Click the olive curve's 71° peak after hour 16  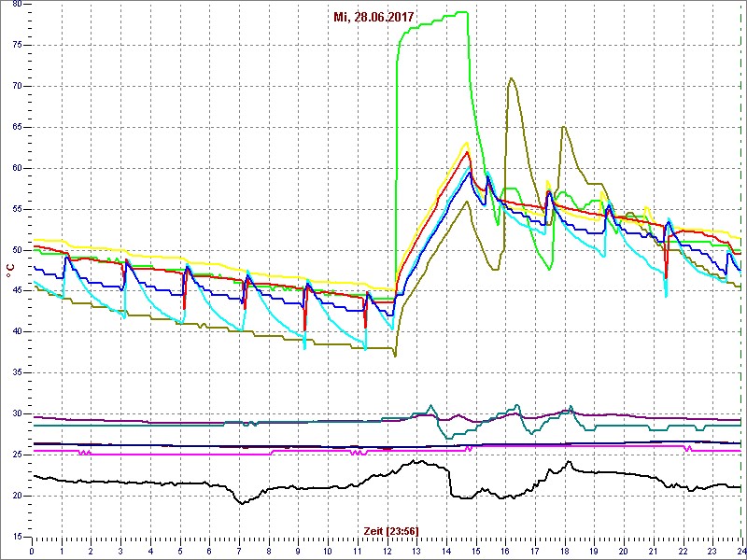511,78
